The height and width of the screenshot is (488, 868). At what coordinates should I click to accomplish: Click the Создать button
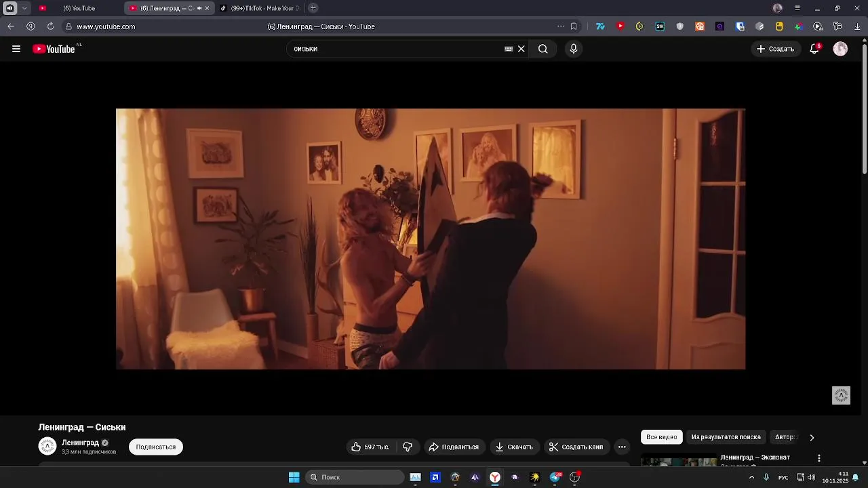(x=775, y=49)
